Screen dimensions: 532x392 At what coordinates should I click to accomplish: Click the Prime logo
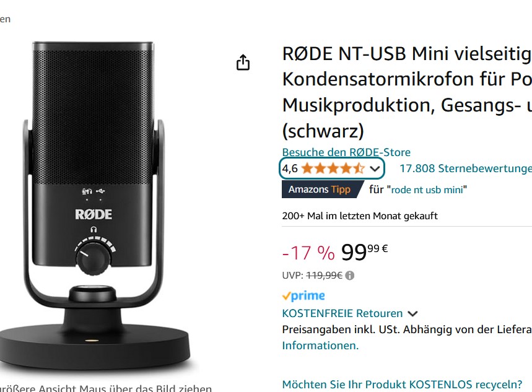(x=303, y=295)
